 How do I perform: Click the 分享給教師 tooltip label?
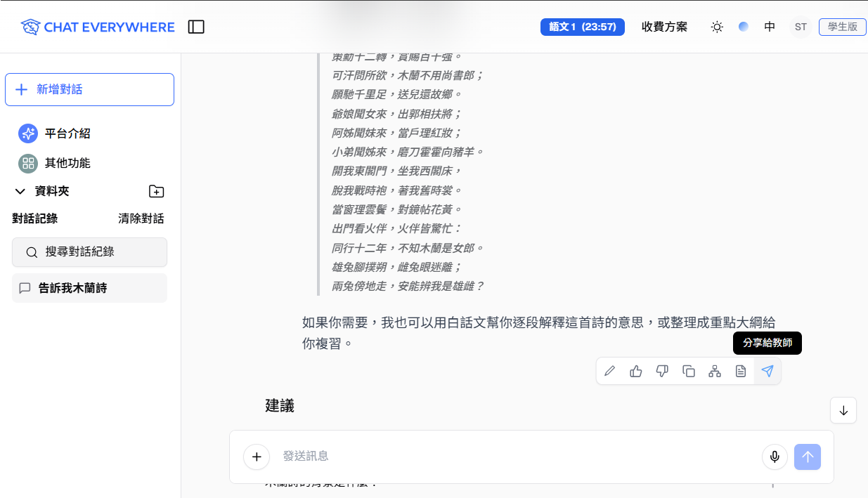click(x=767, y=343)
